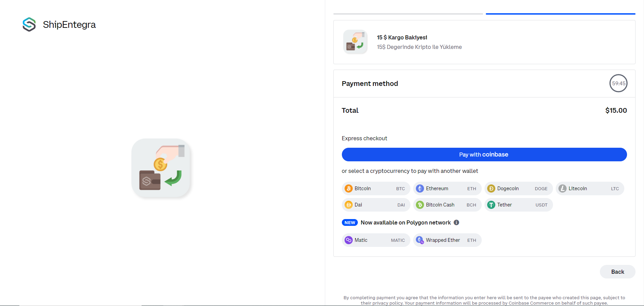Click the Dogecoin coin icon
Viewport: 644px width, 306px height.
491,188
